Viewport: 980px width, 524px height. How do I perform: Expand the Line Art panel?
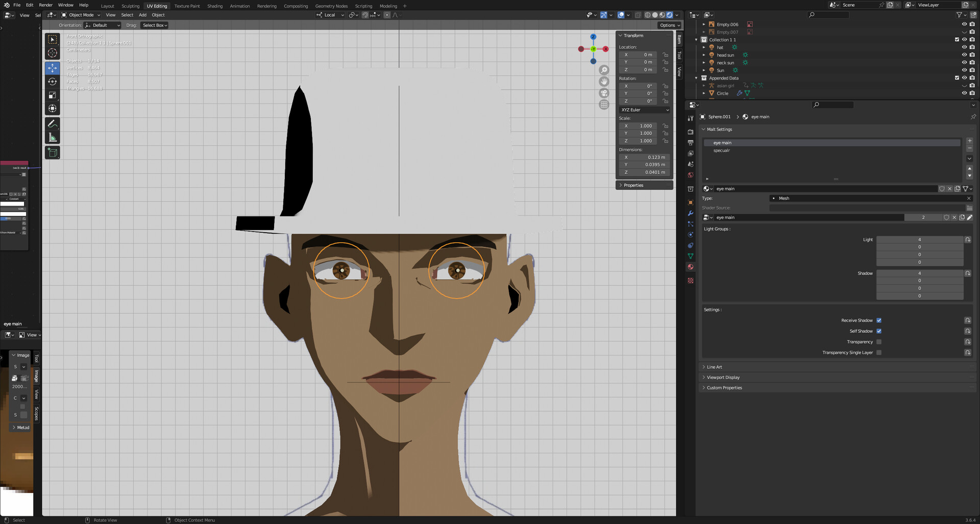[x=715, y=367]
